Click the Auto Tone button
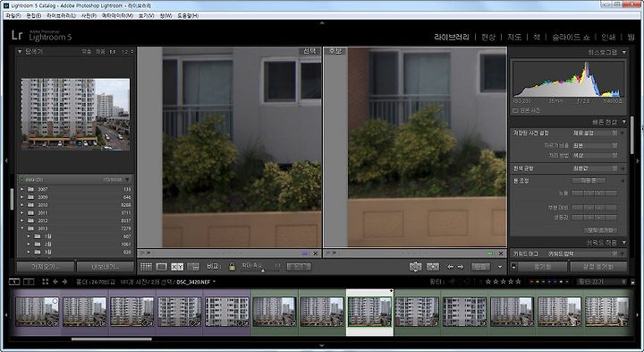Image resolution: width=644 pixels, height=352 pixels. [x=589, y=181]
